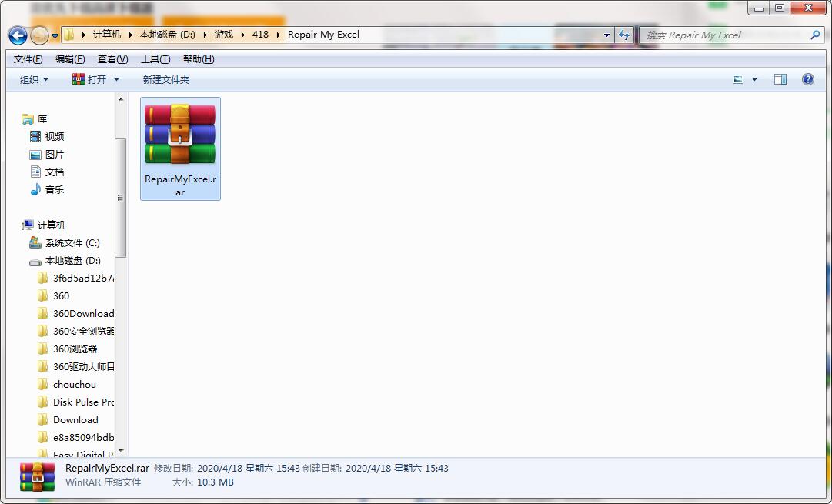This screenshot has width=832, height=504.
Task: Open address bar history dropdown
Action: (x=606, y=35)
